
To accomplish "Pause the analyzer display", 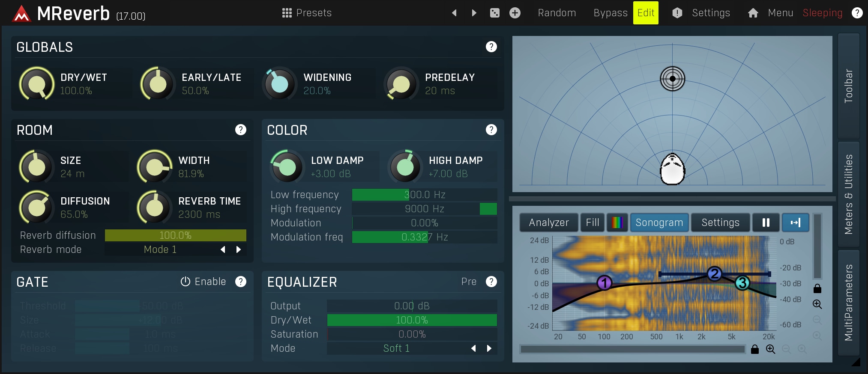I will point(766,223).
